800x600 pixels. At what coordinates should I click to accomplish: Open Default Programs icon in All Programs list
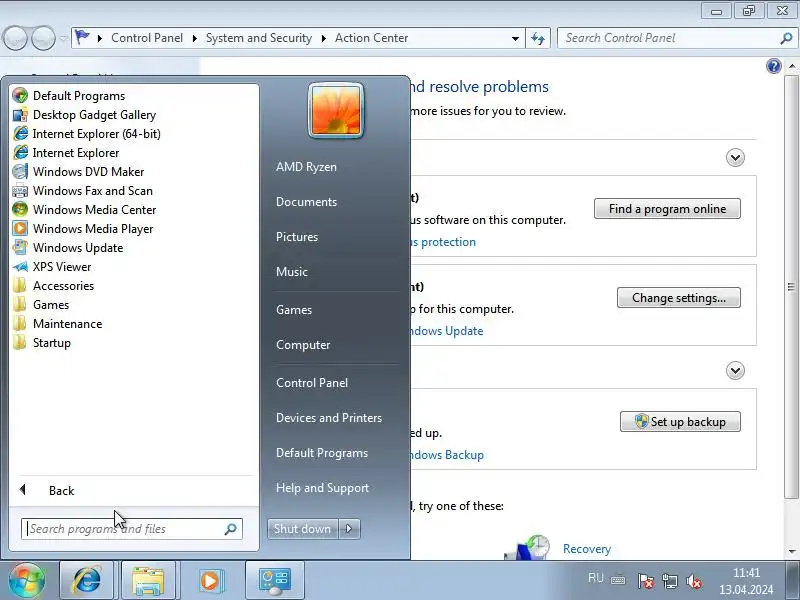click(20, 95)
